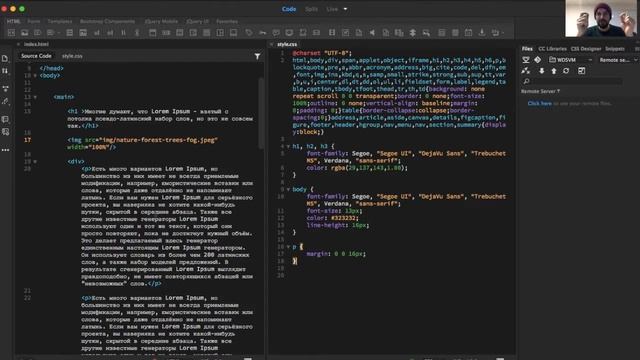The image size is (640, 360).
Task: Click the HTML code pane vertical scrollbar
Action: pos(261,113)
